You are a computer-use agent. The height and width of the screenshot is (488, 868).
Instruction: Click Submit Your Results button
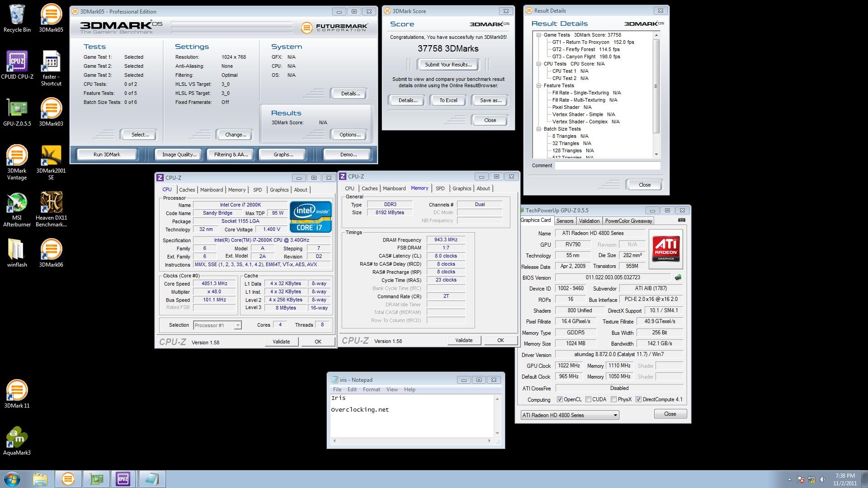click(448, 65)
